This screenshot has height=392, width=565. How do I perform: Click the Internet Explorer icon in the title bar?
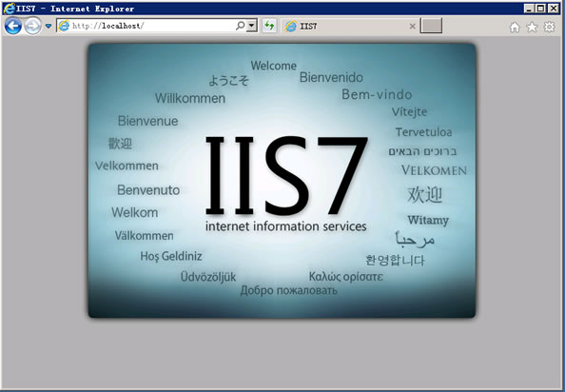(9, 9)
